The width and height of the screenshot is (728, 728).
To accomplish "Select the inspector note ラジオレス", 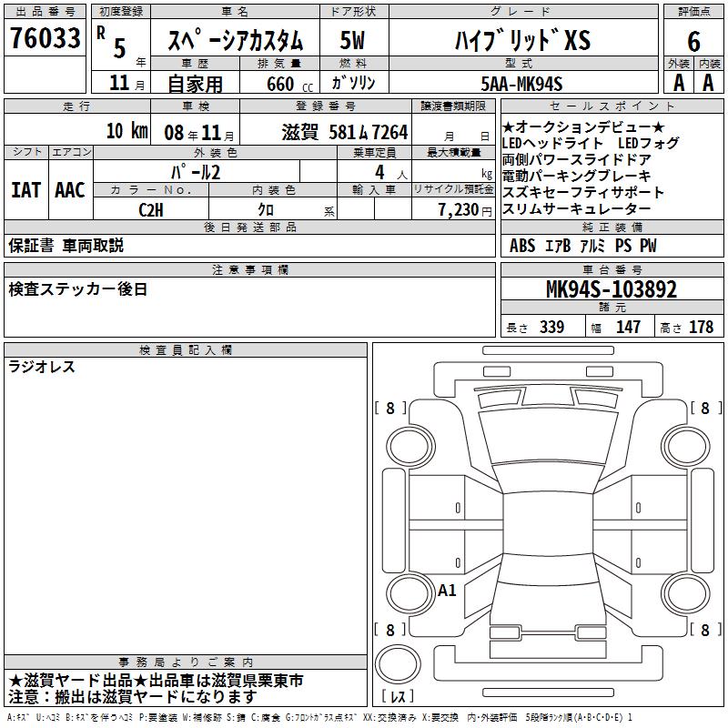I will [42, 367].
